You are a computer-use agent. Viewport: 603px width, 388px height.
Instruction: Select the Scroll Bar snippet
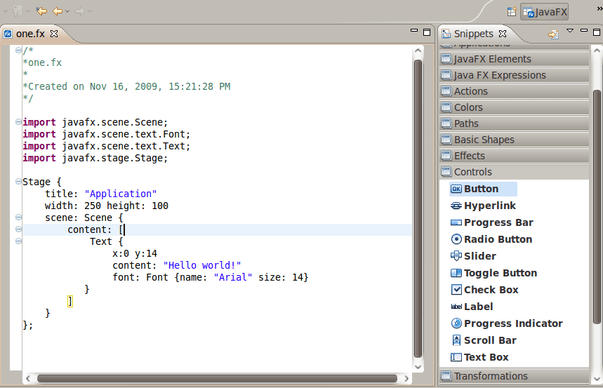(484, 340)
